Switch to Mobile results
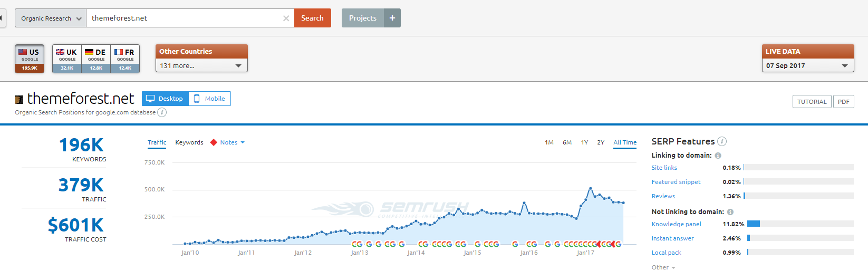This screenshot has width=868, height=280. coord(209,99)
